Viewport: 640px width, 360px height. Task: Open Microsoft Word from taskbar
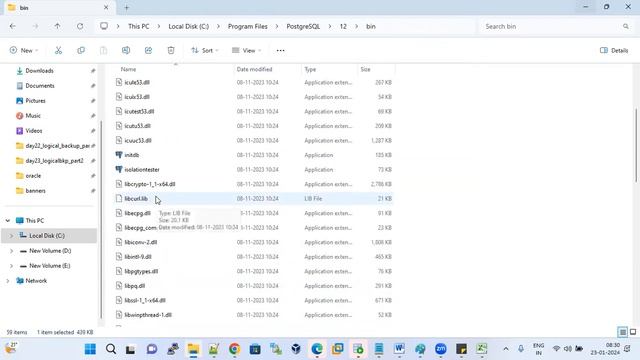[399, 349]
